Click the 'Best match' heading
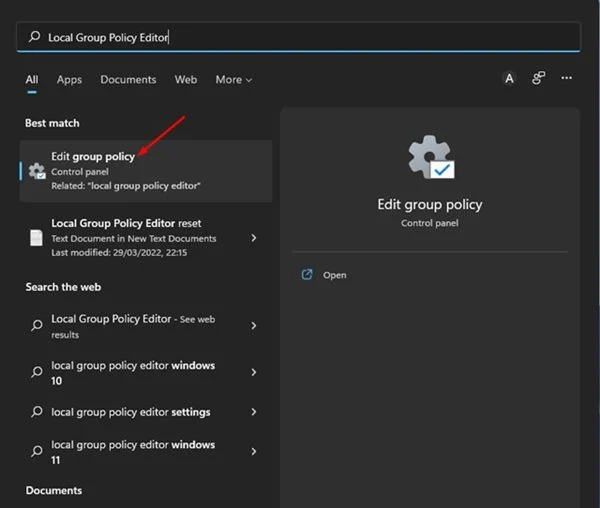The height and width of the screenshot is (508, 600). pyautogui.click(x=52, y=123)
